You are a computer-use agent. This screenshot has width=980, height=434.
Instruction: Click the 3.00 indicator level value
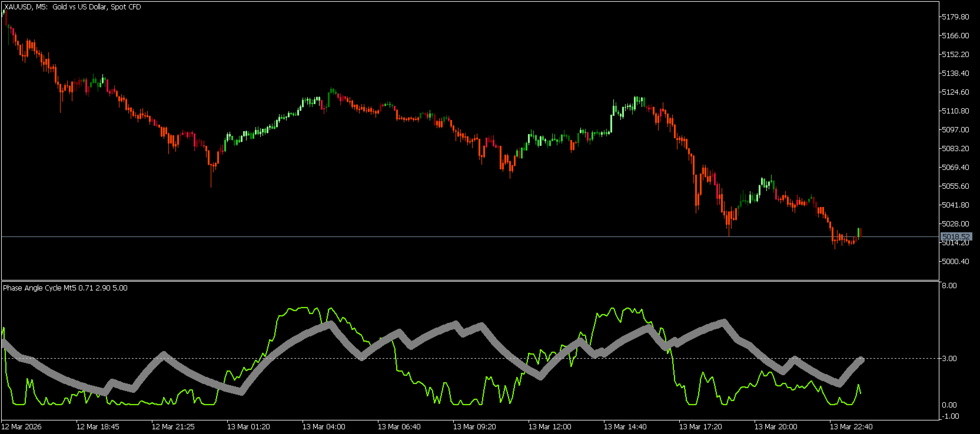click(x=949, y=359)
